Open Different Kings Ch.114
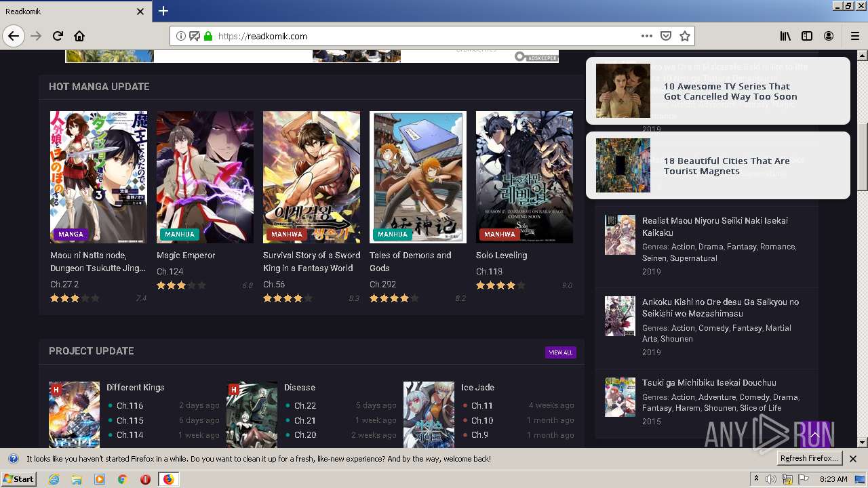 130,435
